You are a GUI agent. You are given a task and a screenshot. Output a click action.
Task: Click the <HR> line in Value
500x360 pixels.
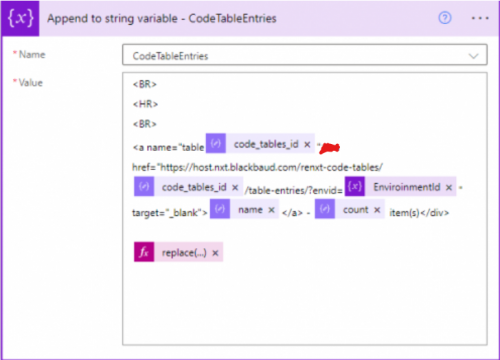tap(145, 104)
